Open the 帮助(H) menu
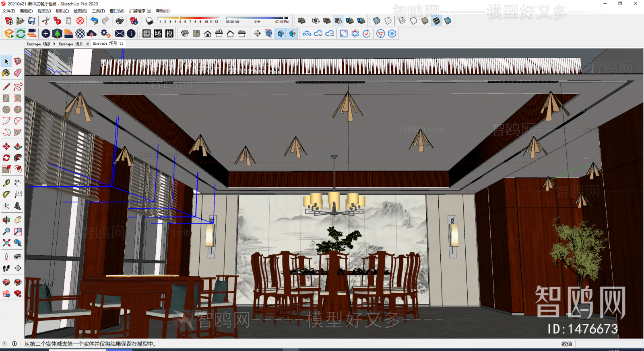The width and height of the screenshot is (644, 351). [163, 11]
